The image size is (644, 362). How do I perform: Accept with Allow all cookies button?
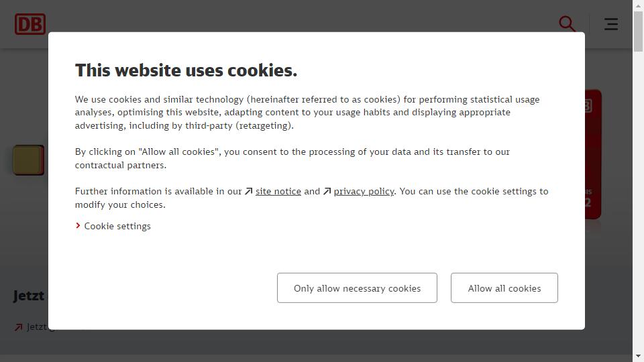(x=504, y=288)
